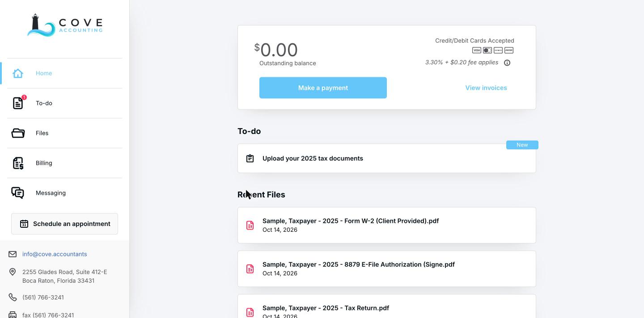The image size is (644, 318).
Task: Click the fax (561) 766-3241 text
Action: [48, 315]
